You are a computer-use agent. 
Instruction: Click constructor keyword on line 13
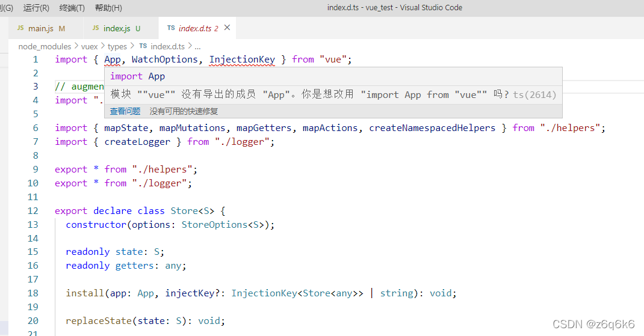[96, 225]
